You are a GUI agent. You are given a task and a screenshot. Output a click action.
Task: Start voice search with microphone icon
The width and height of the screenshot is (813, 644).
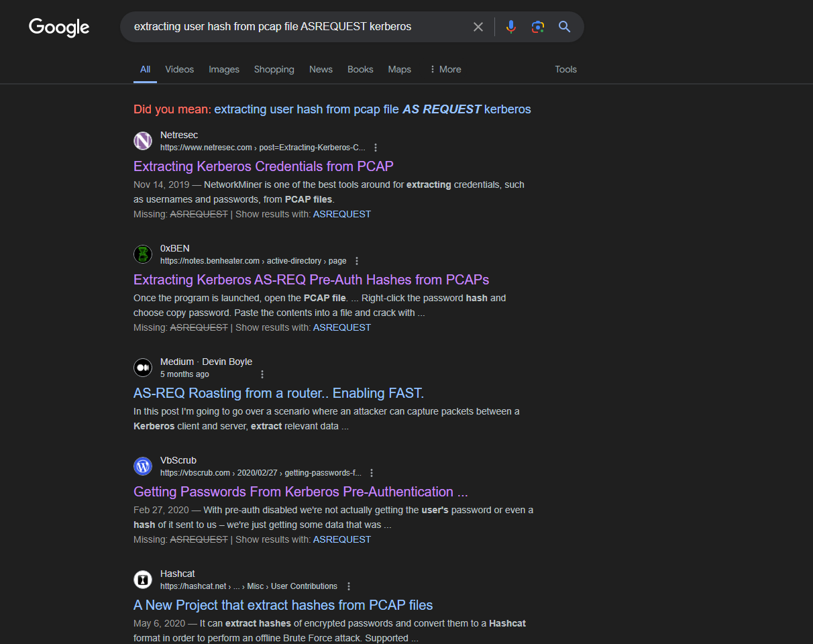pos(511,27)
